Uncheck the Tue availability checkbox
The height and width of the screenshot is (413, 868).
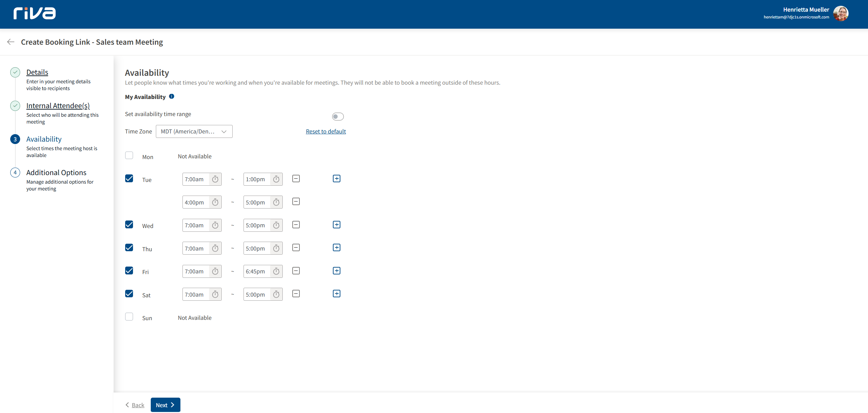coord(129,179)
